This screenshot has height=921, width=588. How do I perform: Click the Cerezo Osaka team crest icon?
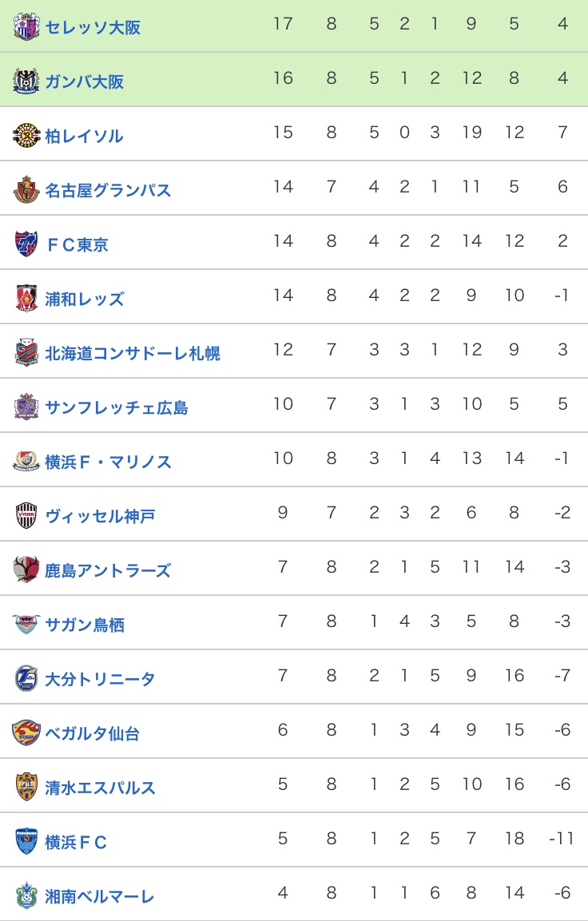click(26, 26)
